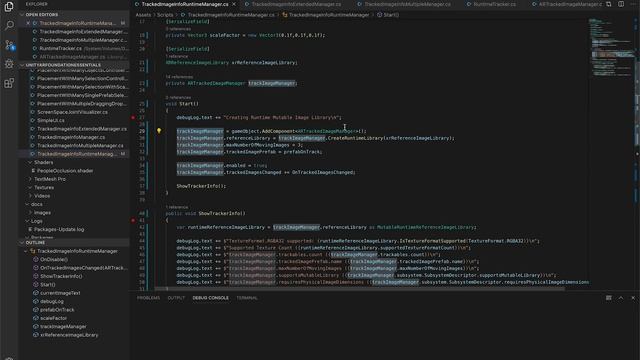The height and width of the screenshot is (360, 640).
Task: Select ShowTrackerInfo() in the Outline
Action: (x=61, y=276)
